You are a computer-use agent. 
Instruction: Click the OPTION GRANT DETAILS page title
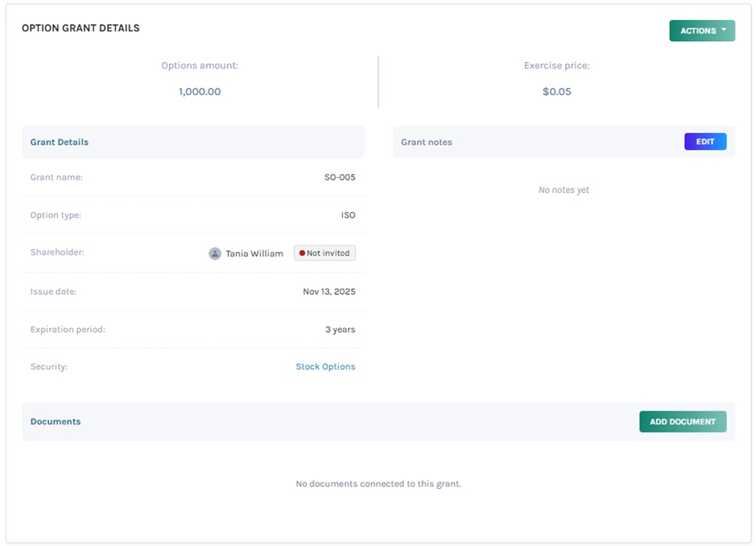click(81, 28)
